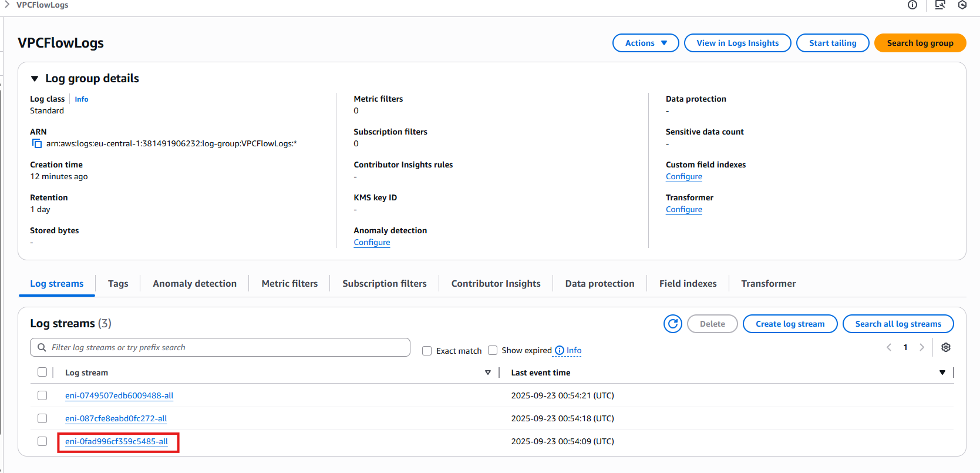This screenshot has width=980, height=473.
Task: Enable the Exact match checkbox
Action: click(x=427, y=351)
